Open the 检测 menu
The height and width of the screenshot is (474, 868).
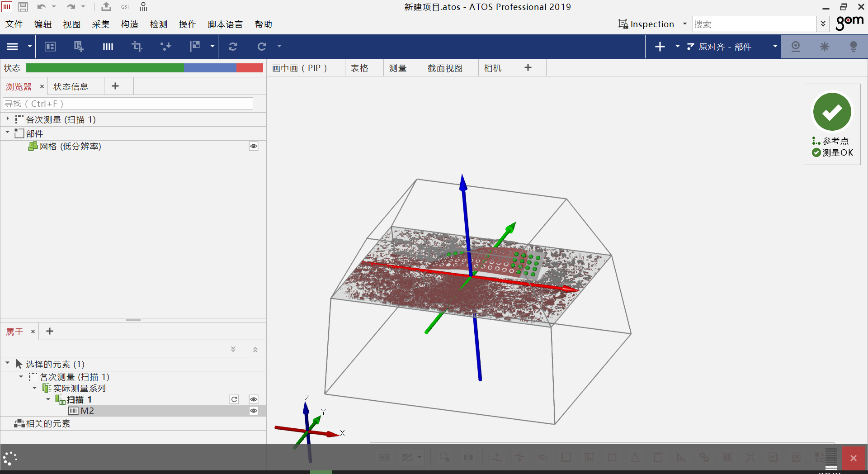pos(159,24)
